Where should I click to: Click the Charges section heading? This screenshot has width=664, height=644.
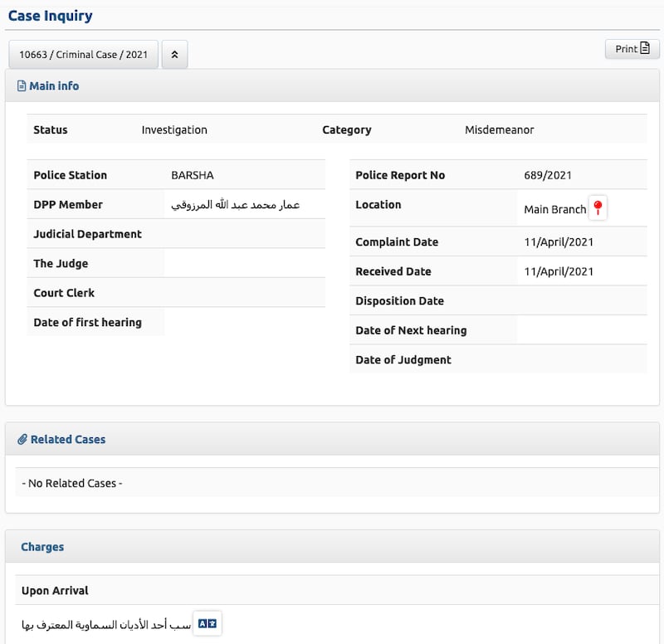tap(42, 547)
